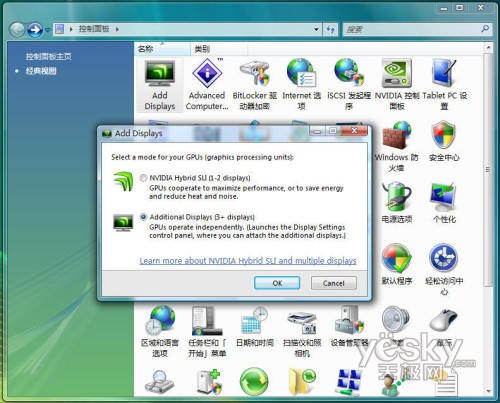Select Classic View in sidebar
The width and height of the screenshot is (500, 403).
[x=41, y=71]
